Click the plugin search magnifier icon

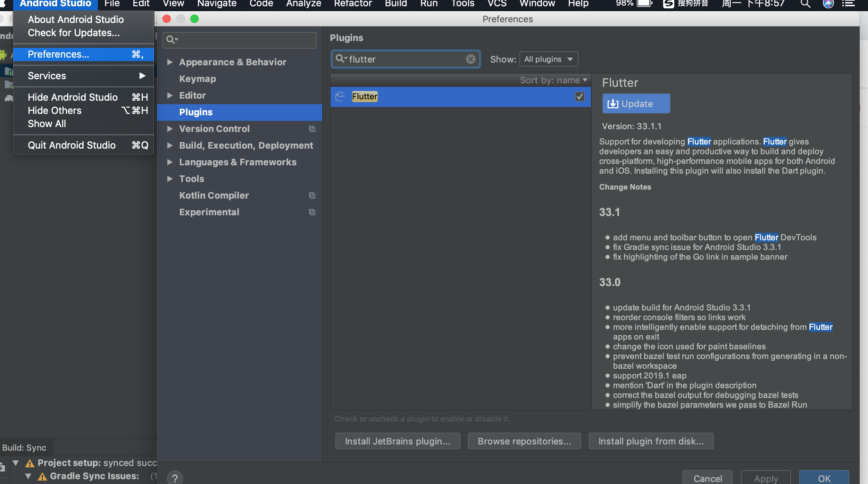point(340,59)
